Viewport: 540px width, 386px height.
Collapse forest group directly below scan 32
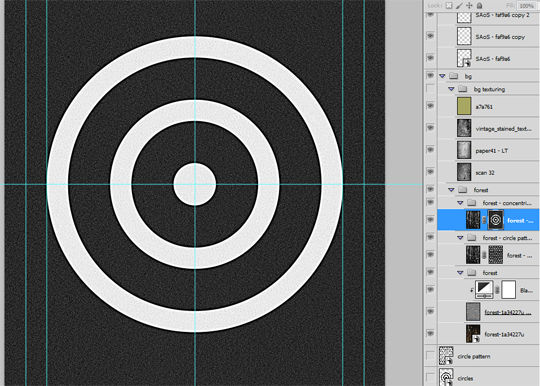pos(451,190)
